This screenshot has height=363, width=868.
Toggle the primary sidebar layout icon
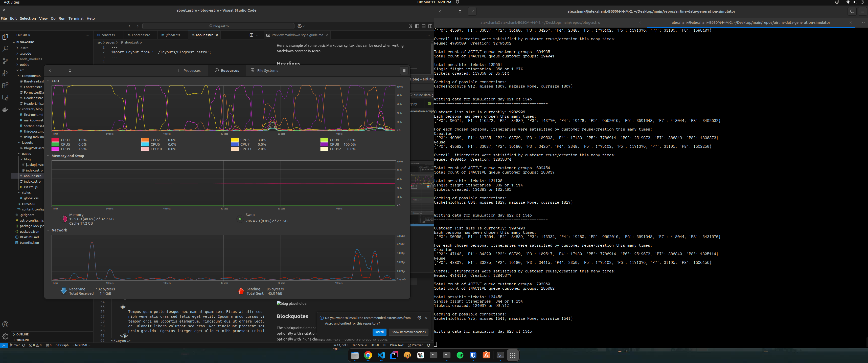(x=417, y=26)
